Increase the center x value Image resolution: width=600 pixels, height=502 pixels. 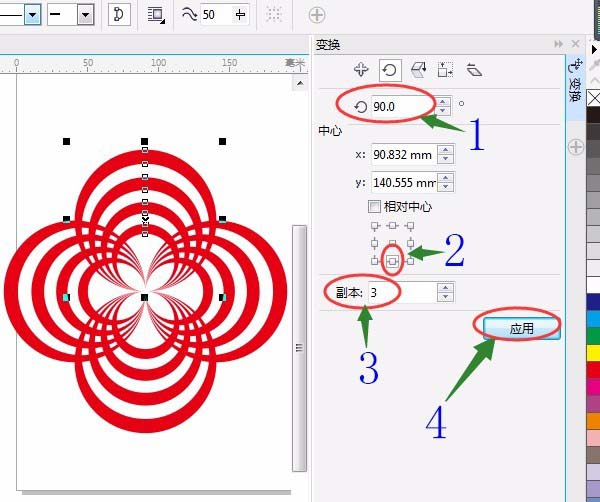tap(445, 150)
